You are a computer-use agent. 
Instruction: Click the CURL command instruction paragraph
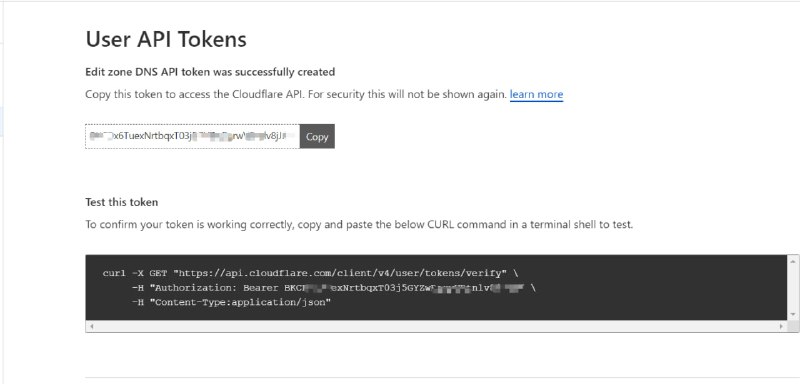pyautogui.click(x=359, y=224)
